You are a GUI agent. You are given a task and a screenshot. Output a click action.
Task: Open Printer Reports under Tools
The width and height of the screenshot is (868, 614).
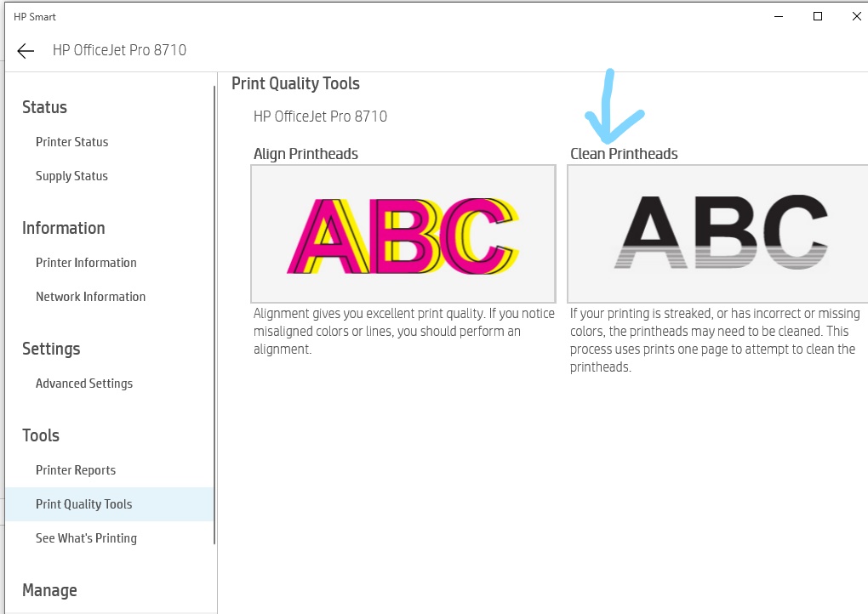(x=76, y=470)
